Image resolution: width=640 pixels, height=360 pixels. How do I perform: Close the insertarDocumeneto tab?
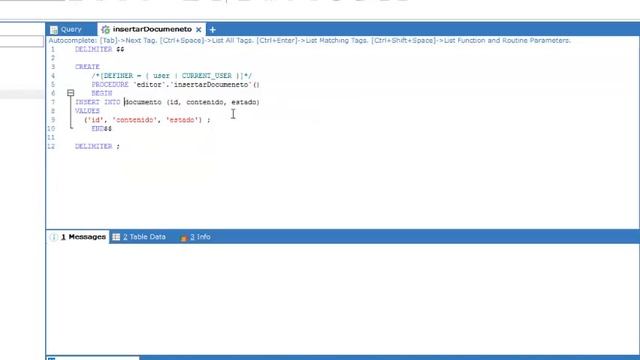(x=199, y=30)
